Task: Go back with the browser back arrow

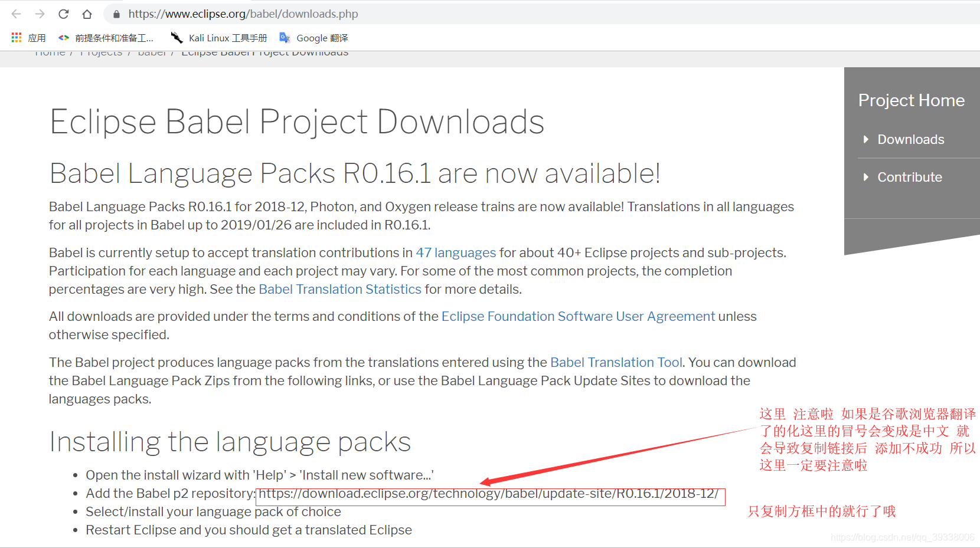Action: click(x=17, y=14)
